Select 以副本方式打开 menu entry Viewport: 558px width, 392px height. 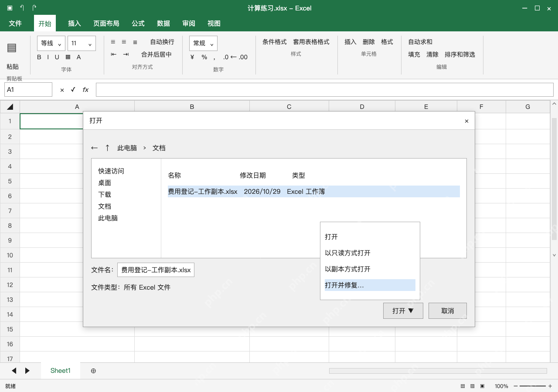(370, 269)
